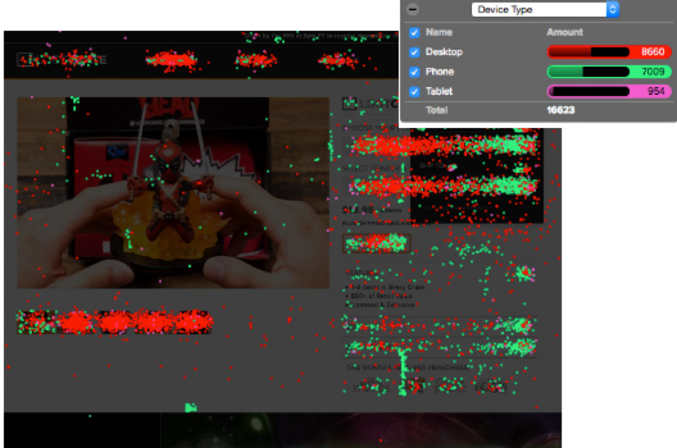Uncheck the Phone checkbox
The height and width of the screenshot is (448, 677).
(414, 72)
